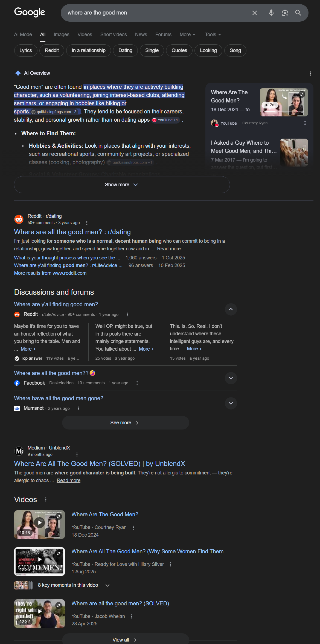Play the Jacob Whelan video thumbnail

pos(39,614)
